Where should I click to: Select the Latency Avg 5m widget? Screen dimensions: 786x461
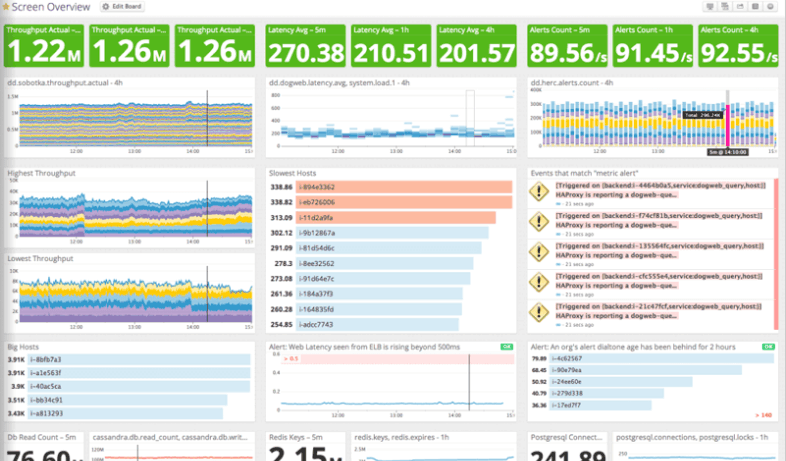(306, 46)
